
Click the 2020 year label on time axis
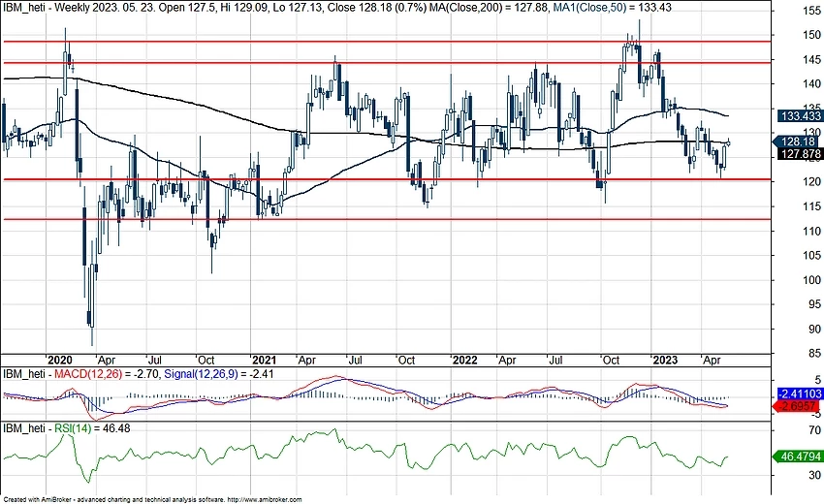click(x=59, y=361)
